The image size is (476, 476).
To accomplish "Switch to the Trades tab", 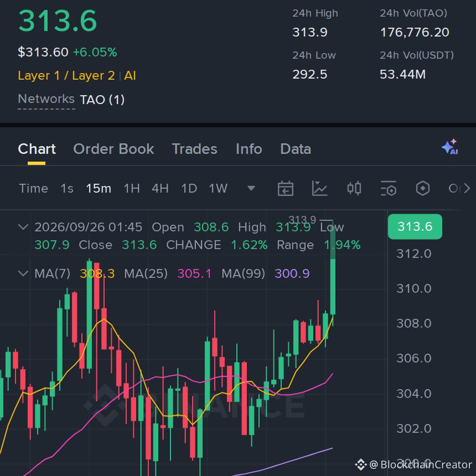I will click(x=195, y=149).
